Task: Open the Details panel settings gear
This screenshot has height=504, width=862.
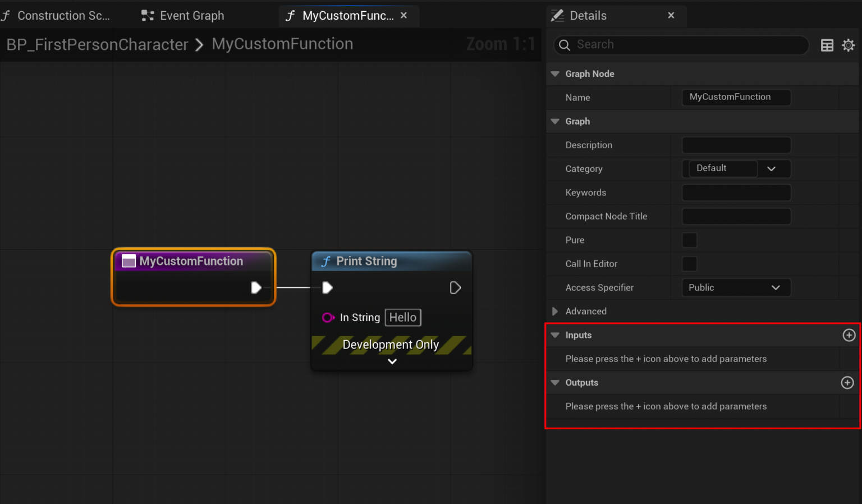Action: point(848,45)
